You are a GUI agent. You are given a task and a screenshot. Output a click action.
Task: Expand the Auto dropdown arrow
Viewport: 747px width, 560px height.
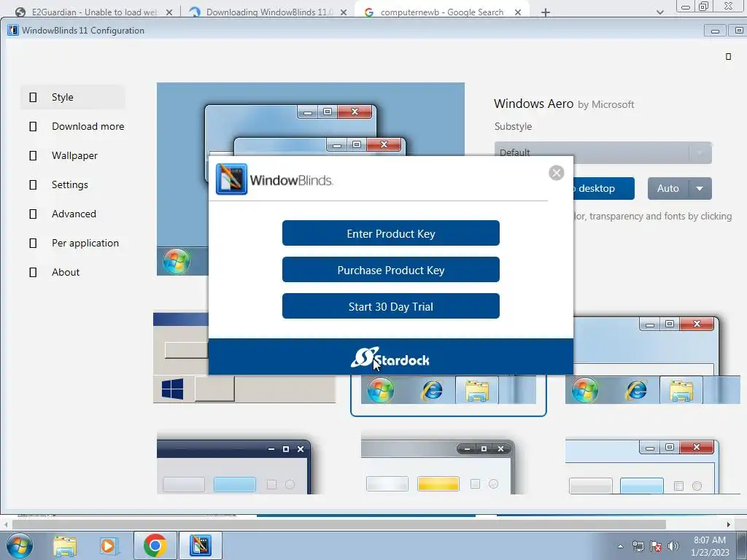(700, 189)
